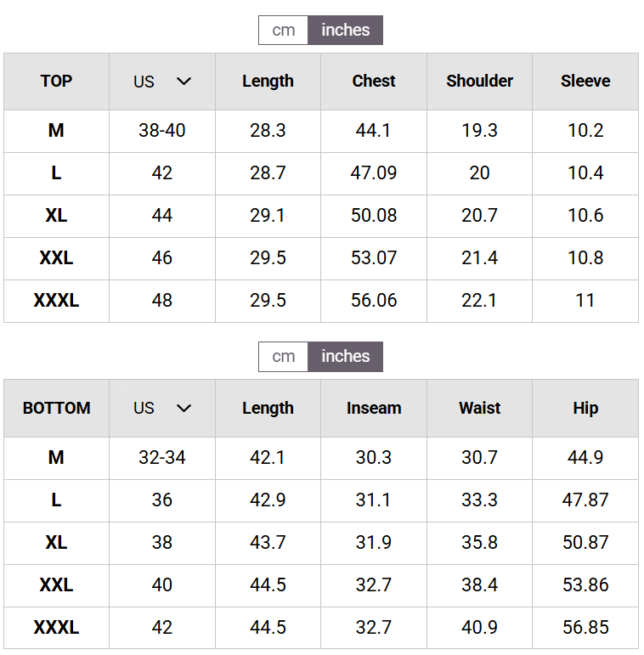Select inches for the top size chart
Image resolution: width=644 pixels, height=655 pixels.
346,30
